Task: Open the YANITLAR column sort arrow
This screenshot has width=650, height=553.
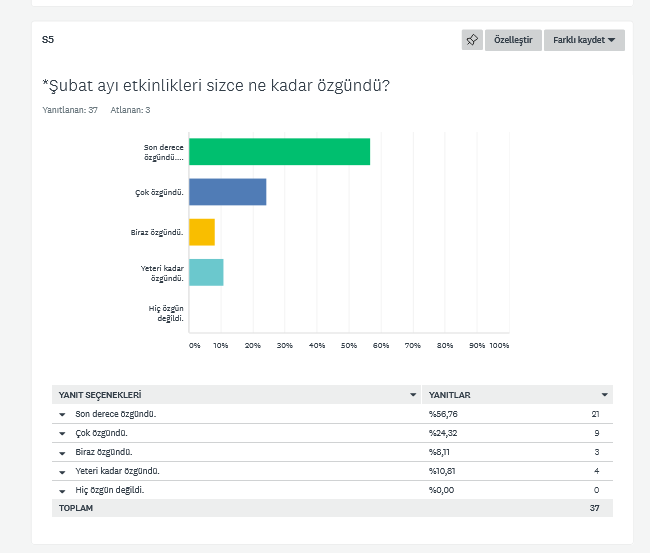Action: click(604, 395)
